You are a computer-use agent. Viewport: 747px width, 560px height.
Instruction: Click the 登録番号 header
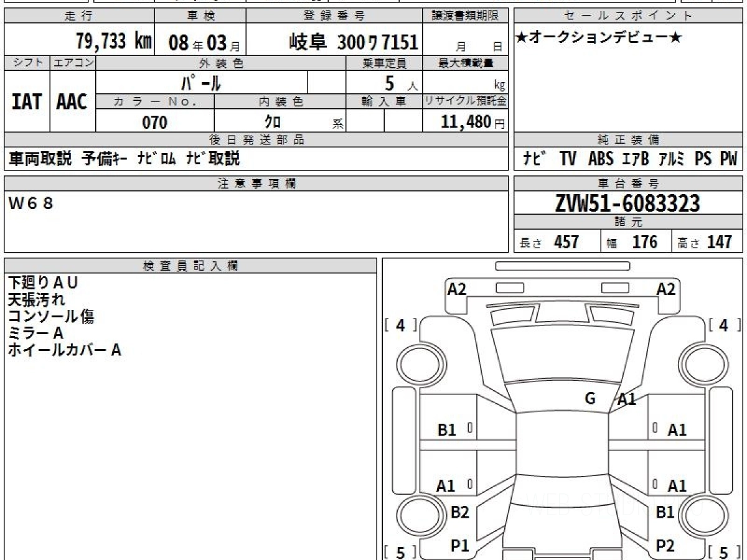coord(334,16)
